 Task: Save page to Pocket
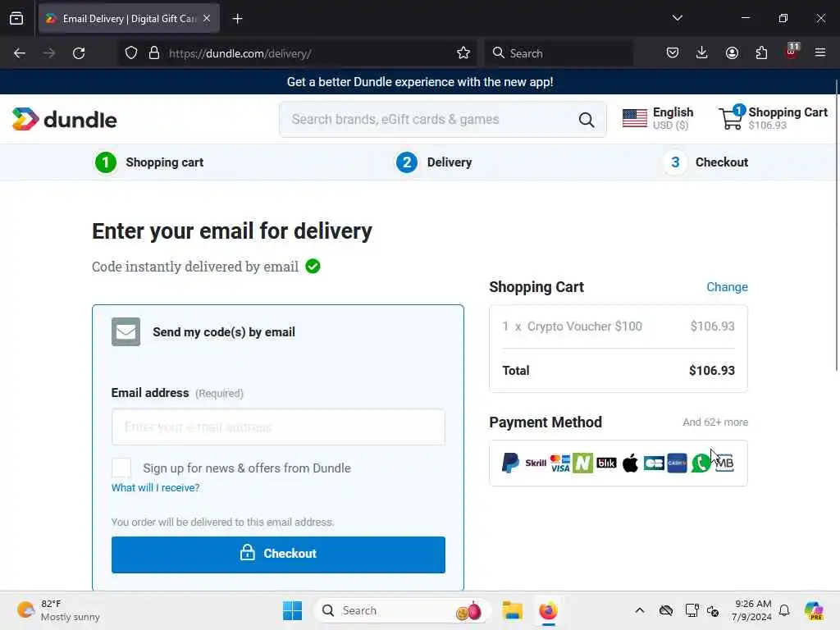(x=673, y=52)
